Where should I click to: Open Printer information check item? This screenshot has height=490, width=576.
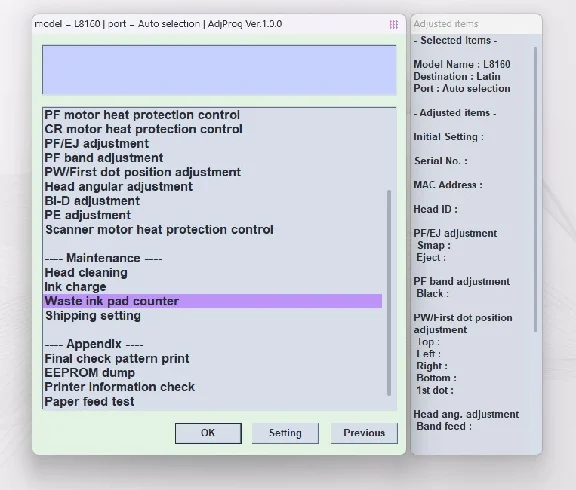120,387
